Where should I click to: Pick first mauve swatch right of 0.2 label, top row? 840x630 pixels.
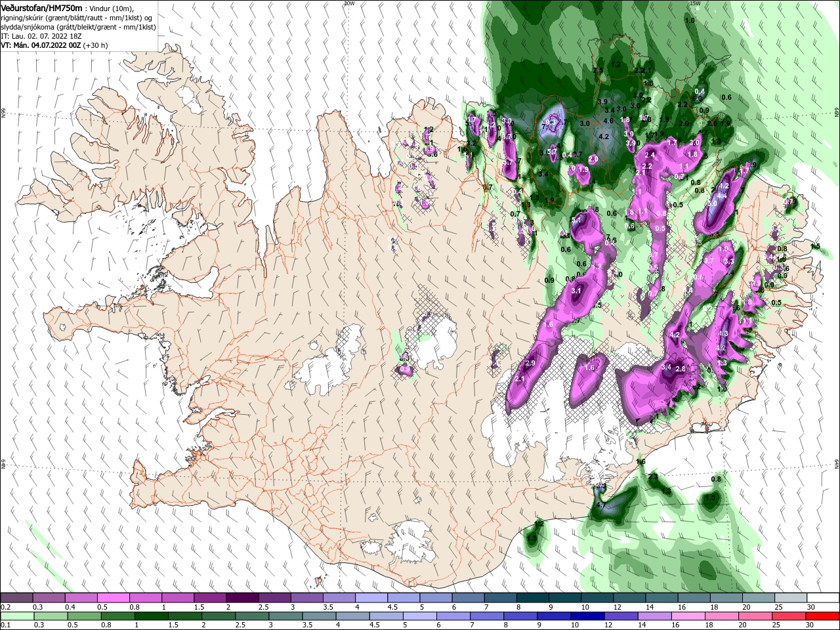pos(16,598)
